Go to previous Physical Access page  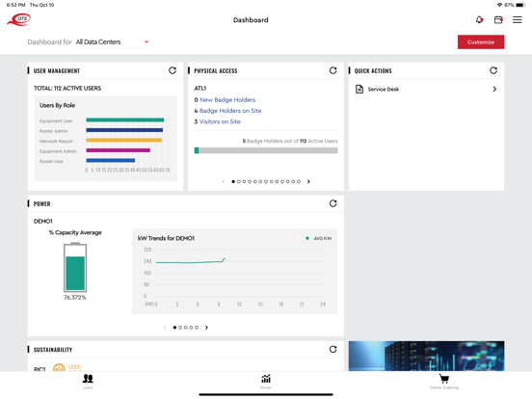tap(224, 181)
